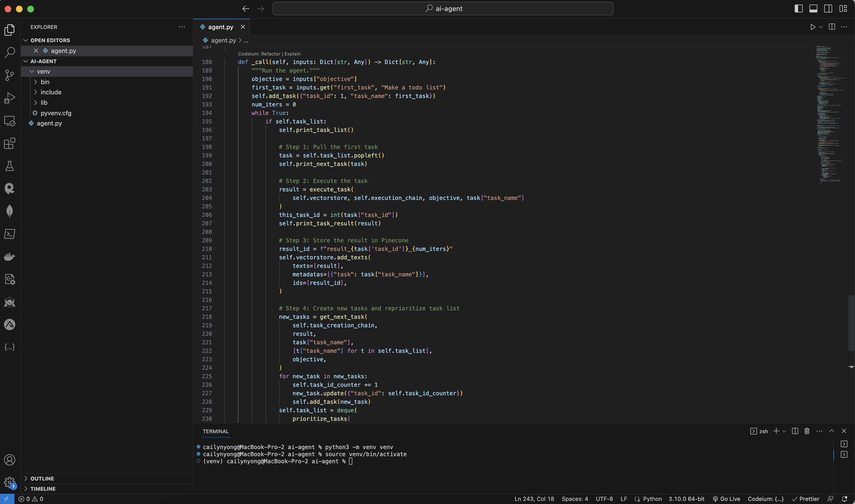Open the Codeium braces view in activity bar
855x504 pixels.
tap(10, 347)
